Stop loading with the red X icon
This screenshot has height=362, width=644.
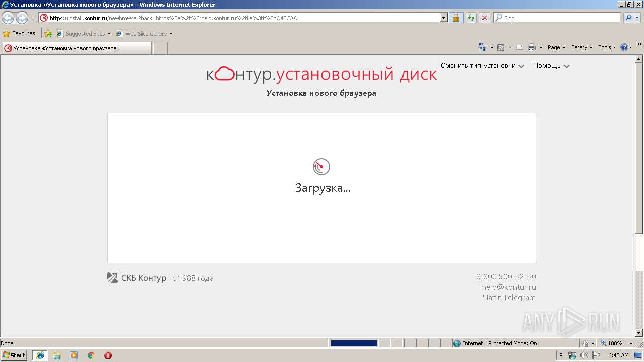coord(484,18)
